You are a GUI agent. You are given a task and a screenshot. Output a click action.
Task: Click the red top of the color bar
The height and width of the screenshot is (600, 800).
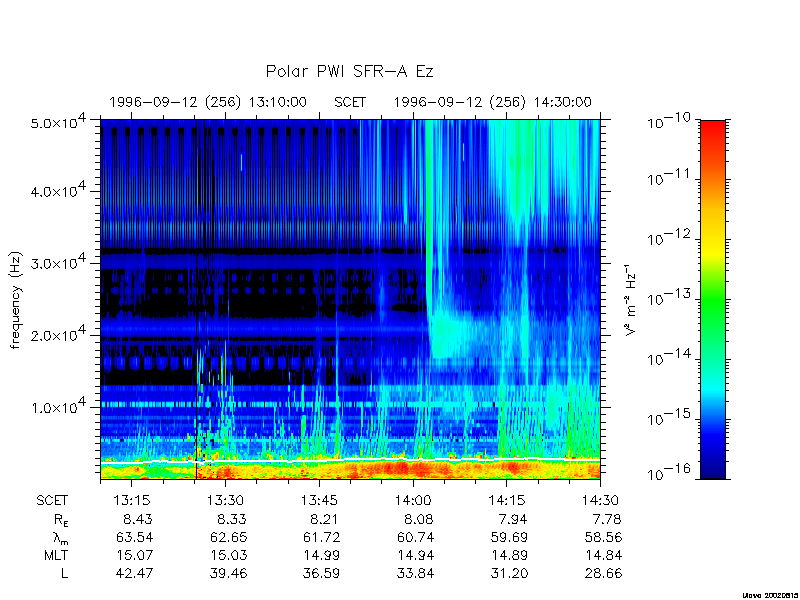[713, 133]
